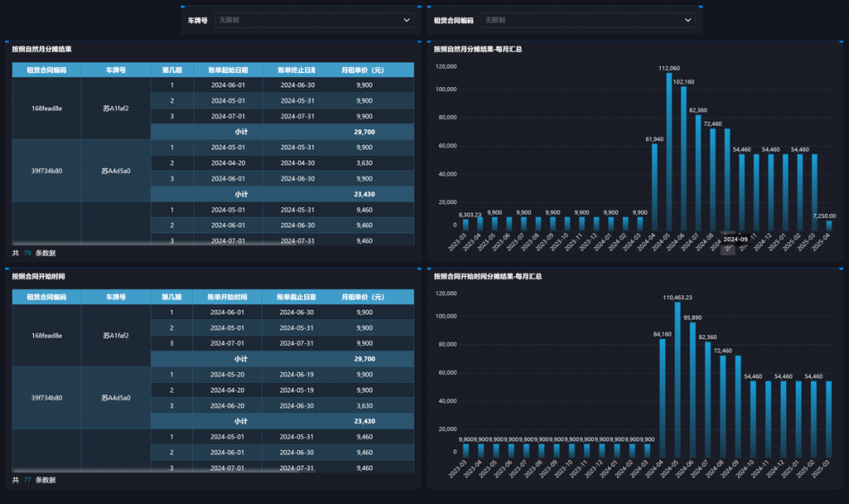The image size is (849, 504).
Task: Click the 23,430 subtotal in bottom table
Action: (x=364, y=421)
